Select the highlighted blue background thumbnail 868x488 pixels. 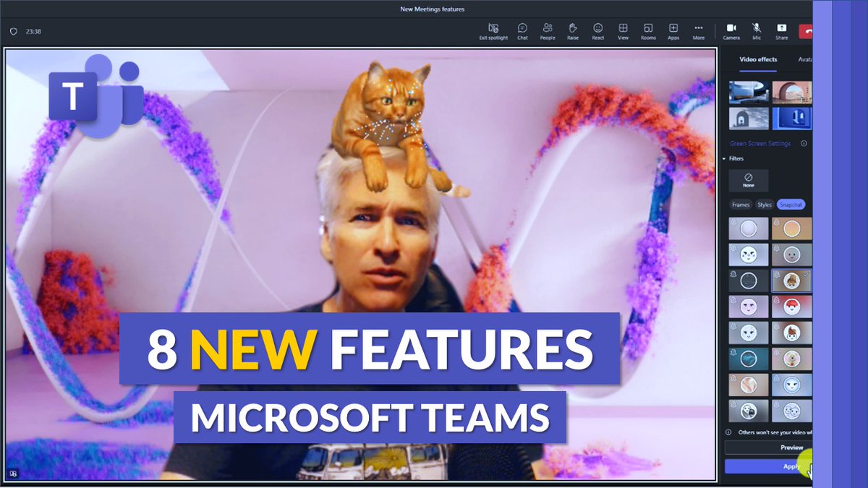pyautogui.click(x=792, y=118)
